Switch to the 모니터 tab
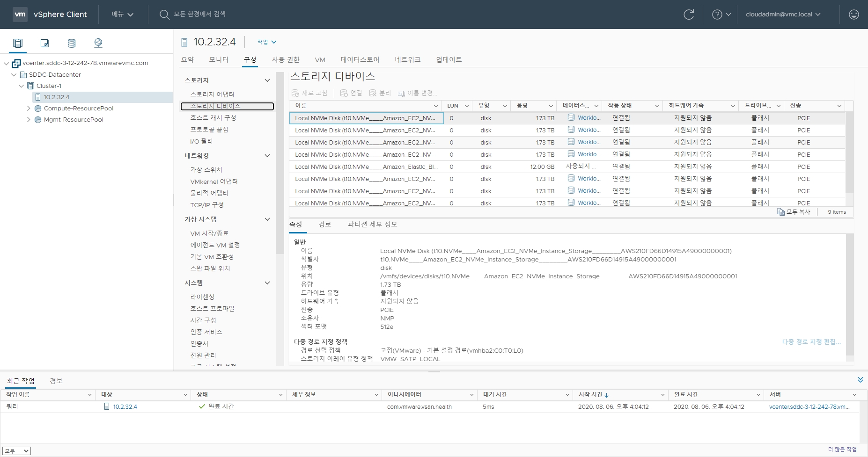This screenshot has width=868, height=457. [219, 59]
